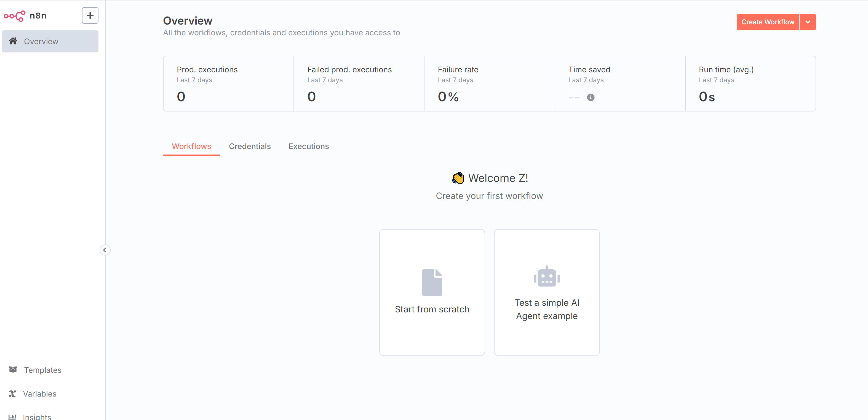Click the waving hand emoji
This screenshot has height=420, width=868.
click(x=458, y=178)
